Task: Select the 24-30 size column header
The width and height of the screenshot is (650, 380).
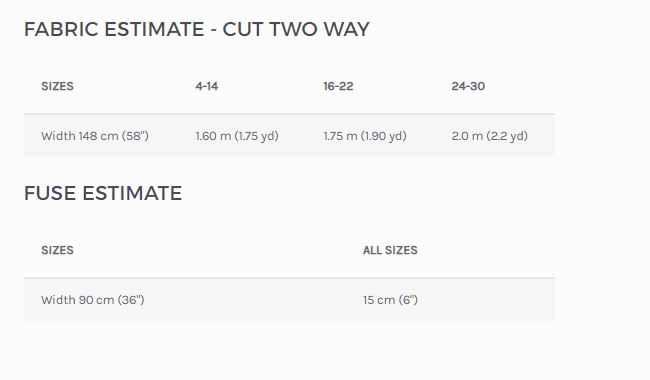Action: pyautogui.click(x=468, y=86)
